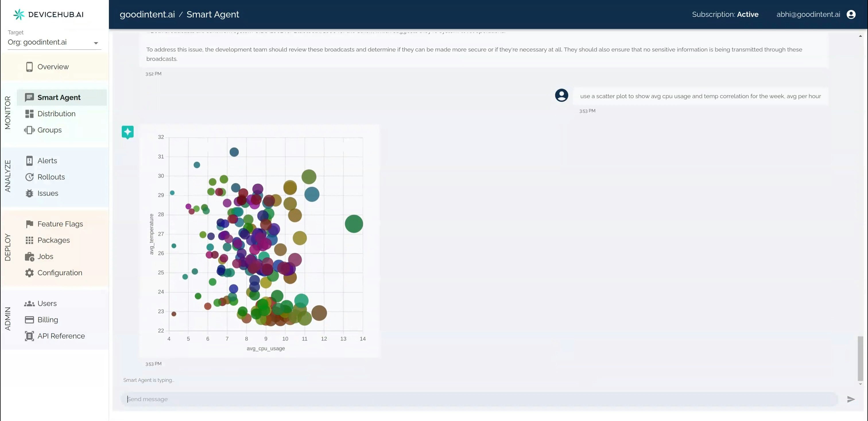Click the scrollbar down arrow

click(x=860, y=384)
